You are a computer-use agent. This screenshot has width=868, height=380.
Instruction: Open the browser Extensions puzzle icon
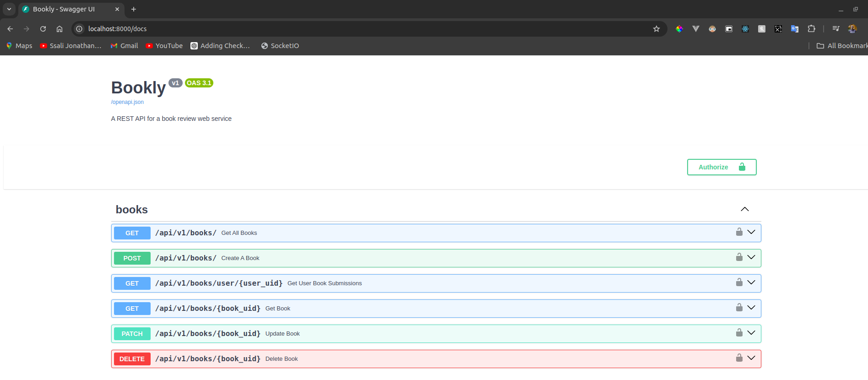(x=811, y=29)
